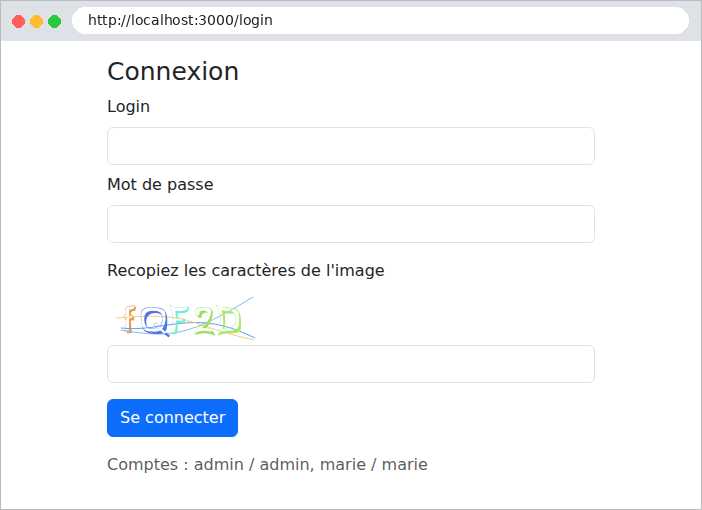The height and width of the screenshot is (510, 702).
Task: Click the Login field label
Action: point(128,107)
